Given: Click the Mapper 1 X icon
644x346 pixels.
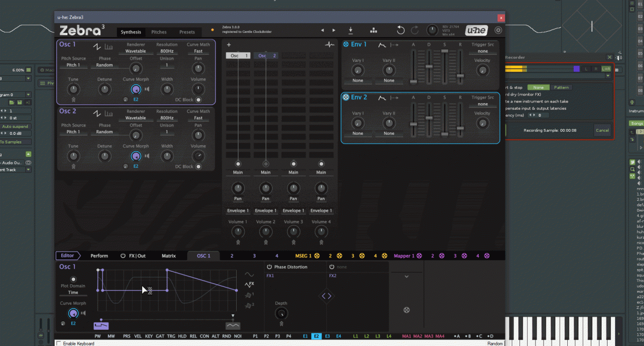Looking at the screenshot, I should [419, 256].
